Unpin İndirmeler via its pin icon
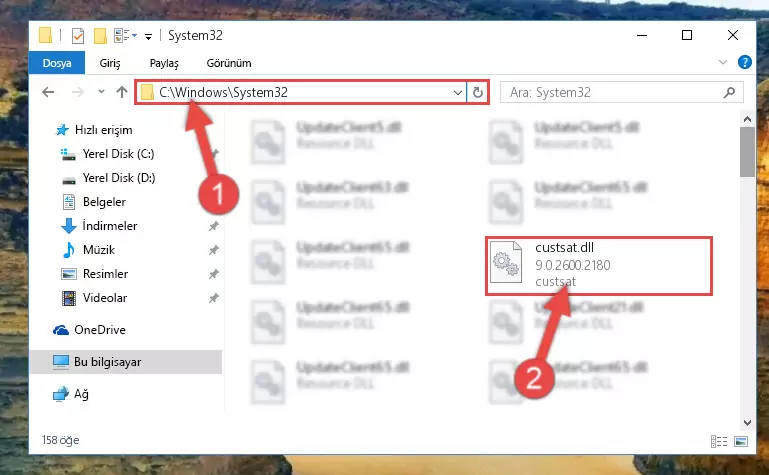This screenshot has height=475, width=769. click(213, 226)
